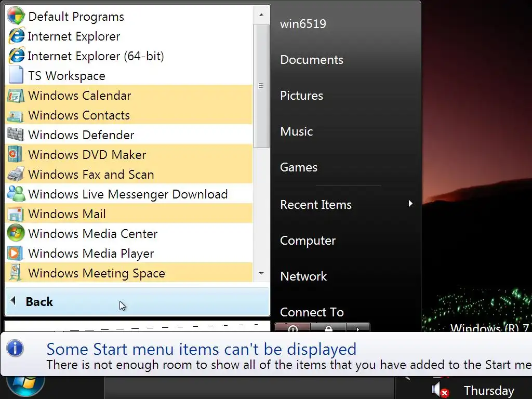Select "Windows Fax and Scan" label text
The height and width of the screenshot is (399, 532).
pyautogui.click(x=91, y=175)
